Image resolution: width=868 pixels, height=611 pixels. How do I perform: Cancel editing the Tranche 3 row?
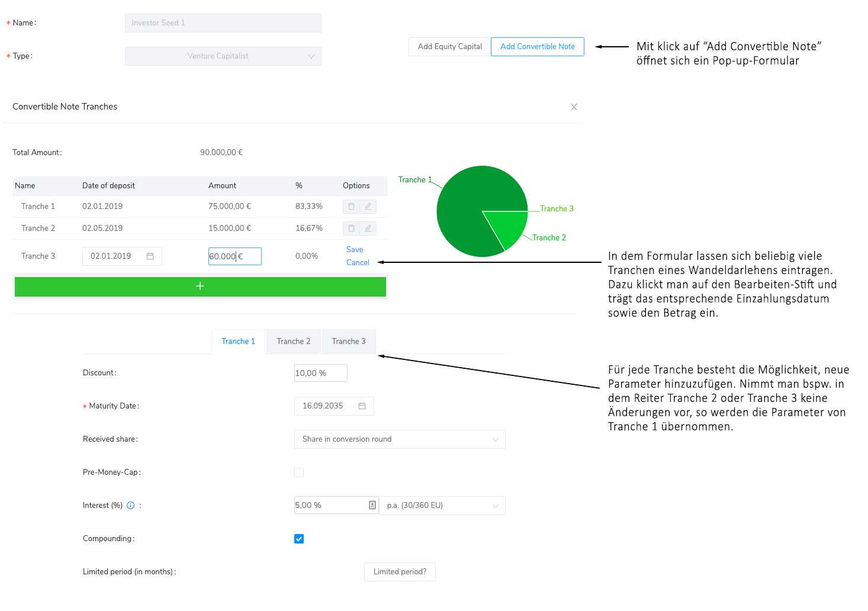click(x=358, y=263)
